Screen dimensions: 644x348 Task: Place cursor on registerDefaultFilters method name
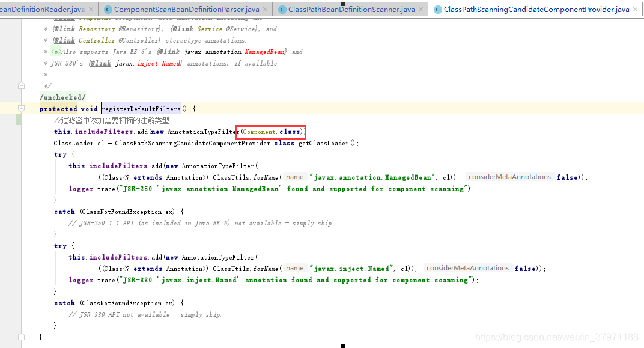(x=141, y=109)
